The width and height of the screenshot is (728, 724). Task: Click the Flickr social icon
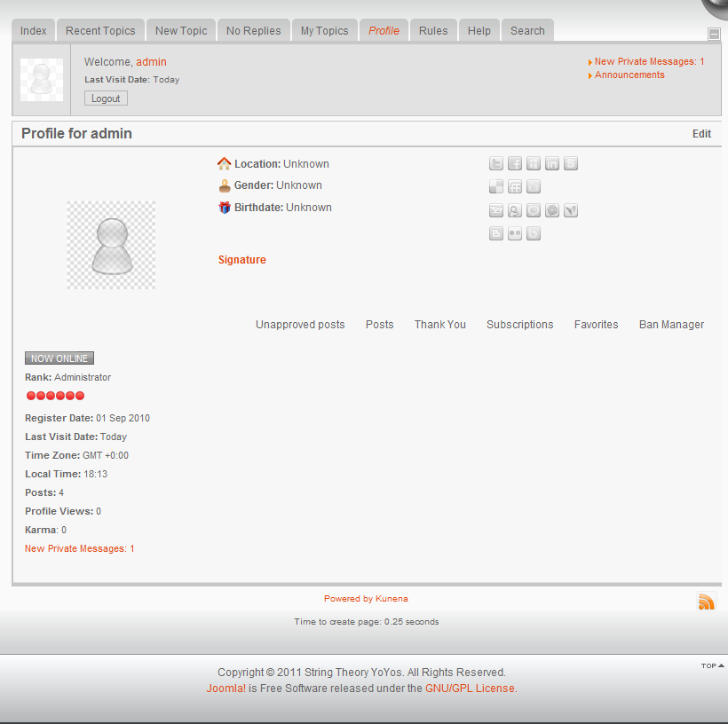pos(515,234)
